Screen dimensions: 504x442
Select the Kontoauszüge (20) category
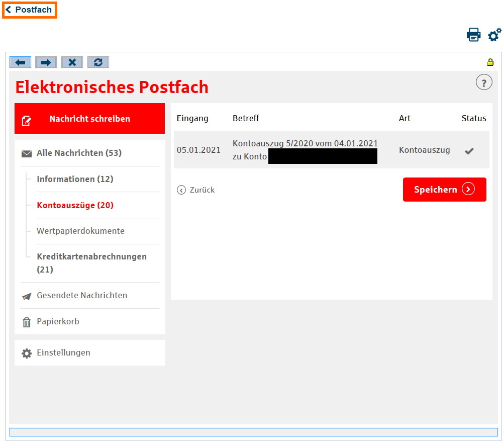(x=75, y=206)
